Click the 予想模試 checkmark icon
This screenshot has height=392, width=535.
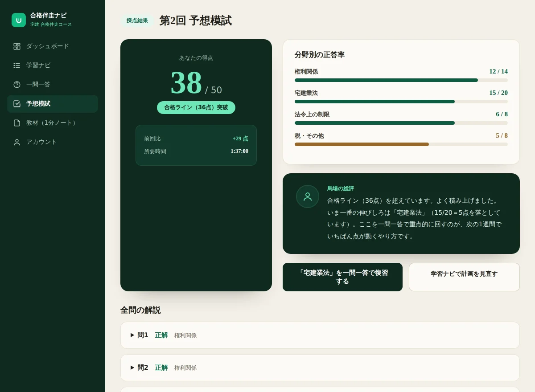(17, 104)
